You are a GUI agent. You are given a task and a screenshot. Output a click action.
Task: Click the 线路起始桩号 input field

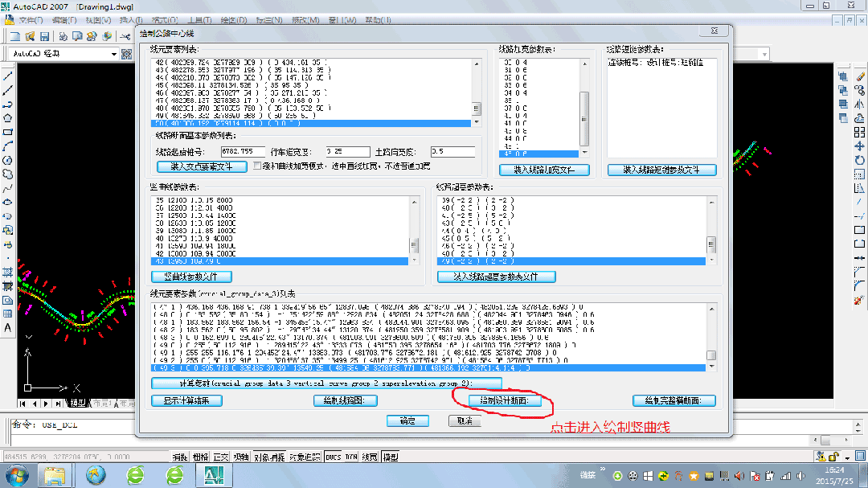(x=243, y=151)
